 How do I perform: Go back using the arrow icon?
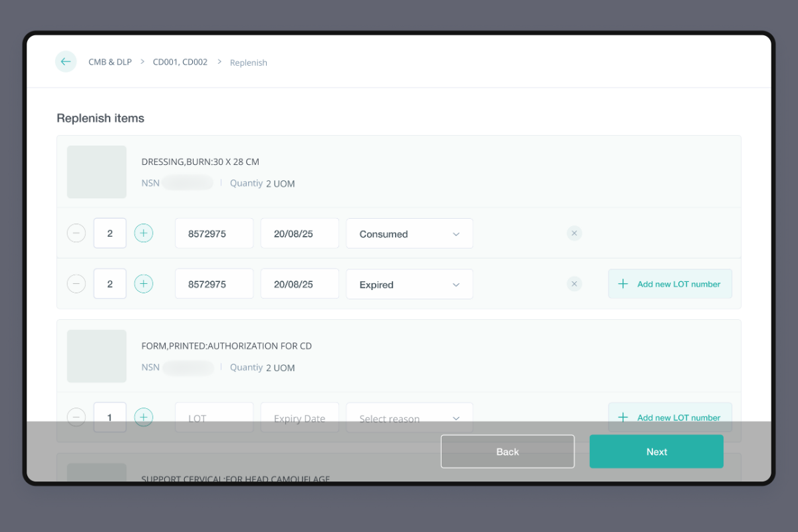[66, 62]
